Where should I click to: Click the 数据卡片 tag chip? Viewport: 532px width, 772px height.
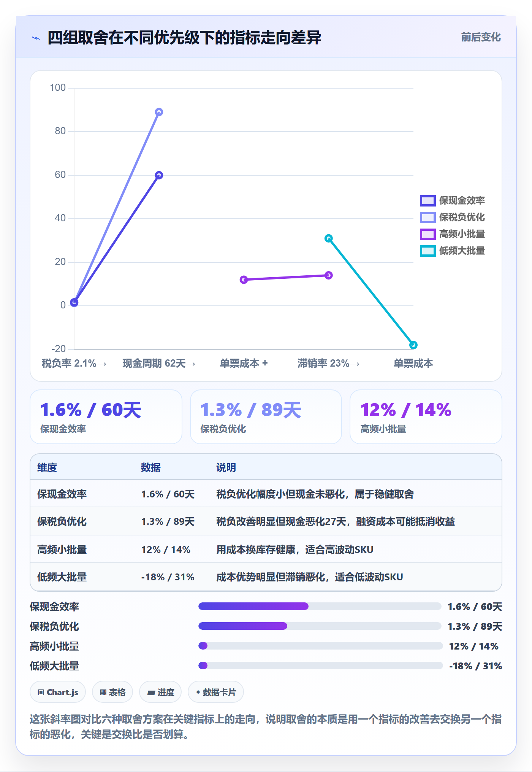tap(215, 692)
